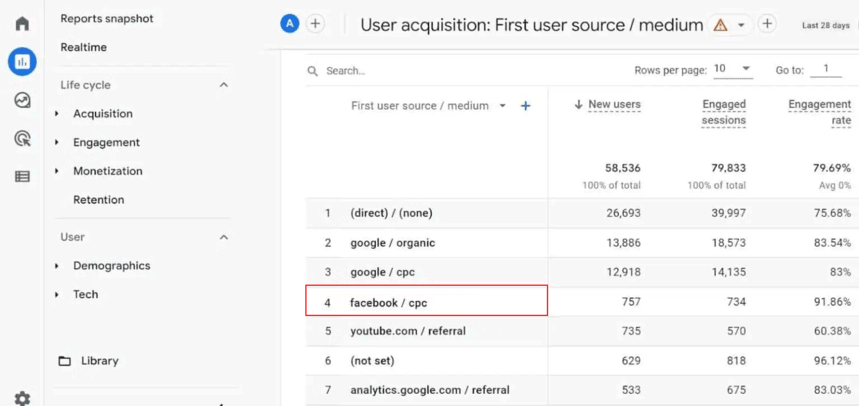859x406 pixels.
Task: Collapse the User section
Action: click(x=223, y=237)
